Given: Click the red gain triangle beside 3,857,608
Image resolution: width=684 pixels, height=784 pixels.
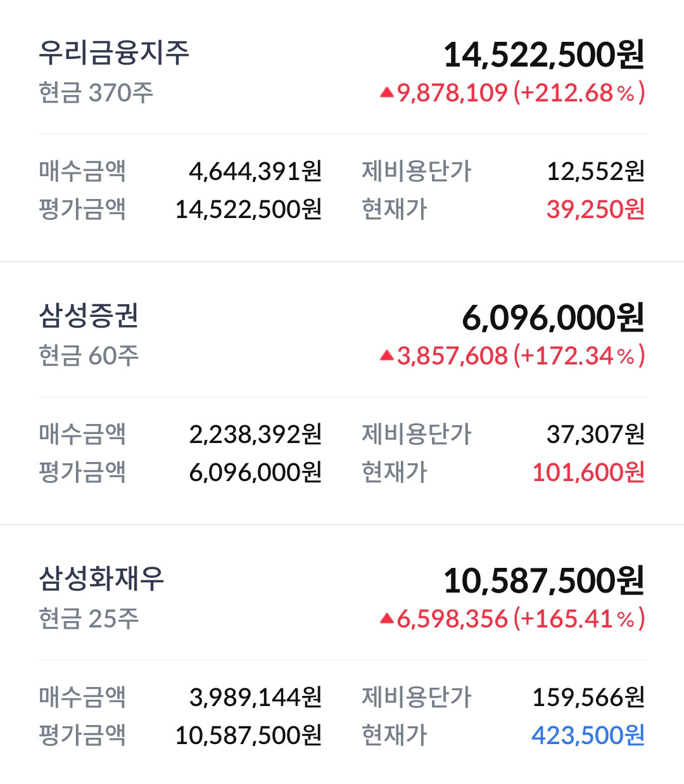Looking at the screenshot, I should [387, 356].
